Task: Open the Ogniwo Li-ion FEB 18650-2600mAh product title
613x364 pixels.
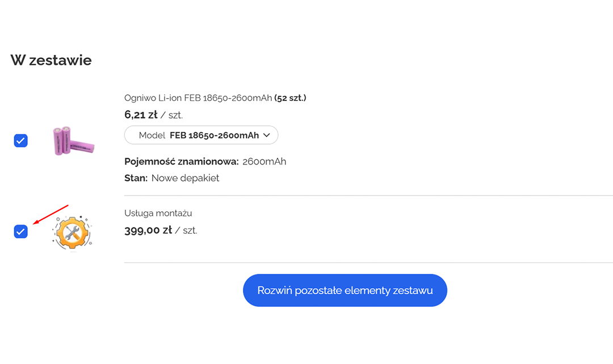Action: point(198,98)
